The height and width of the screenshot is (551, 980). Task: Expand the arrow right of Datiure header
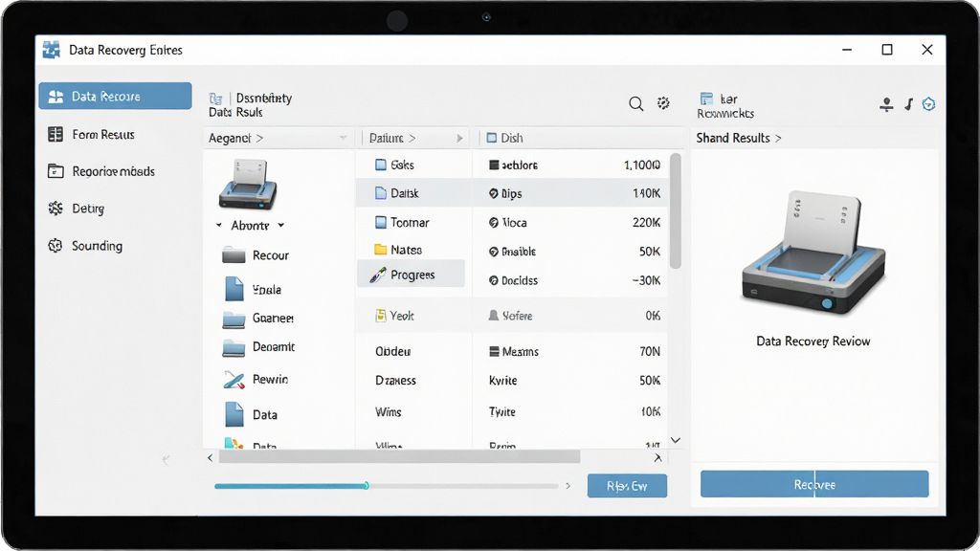459,138
